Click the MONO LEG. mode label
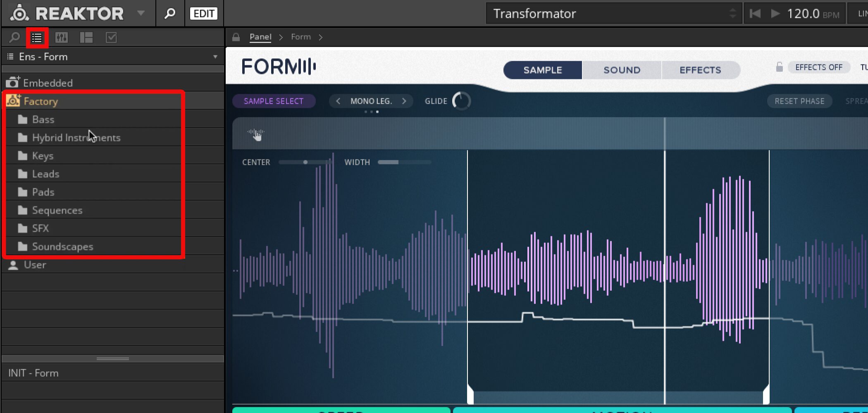 tap(371, 101)
